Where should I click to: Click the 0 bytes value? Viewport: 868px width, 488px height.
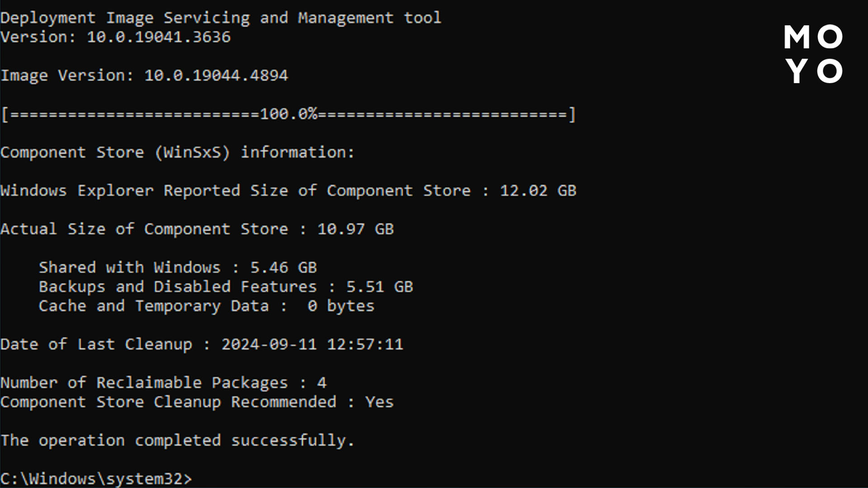(x=341, y=306)
